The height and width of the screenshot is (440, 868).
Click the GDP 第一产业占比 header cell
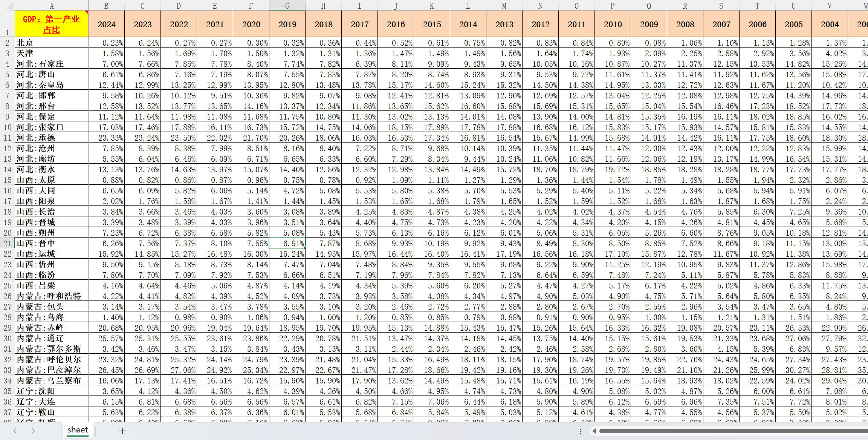[51, 24]
